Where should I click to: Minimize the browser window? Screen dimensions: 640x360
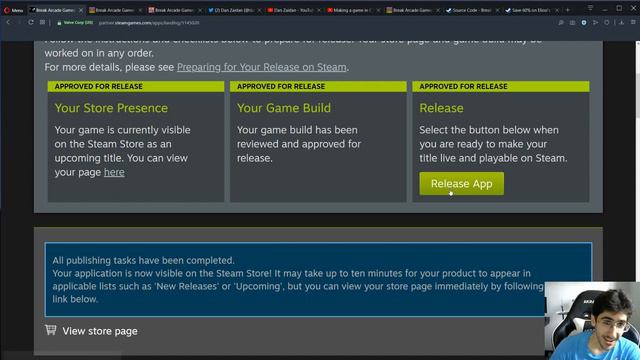(x=605, y=9)
